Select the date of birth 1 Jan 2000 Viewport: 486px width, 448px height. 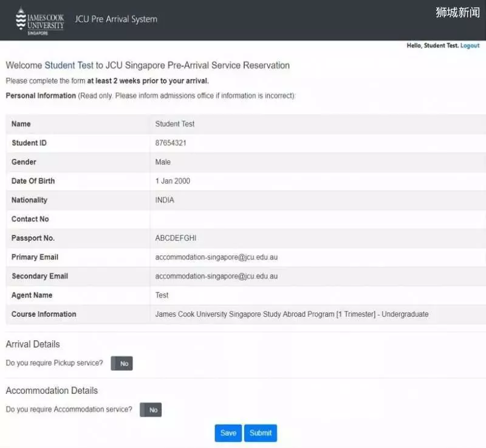(173, 181)
